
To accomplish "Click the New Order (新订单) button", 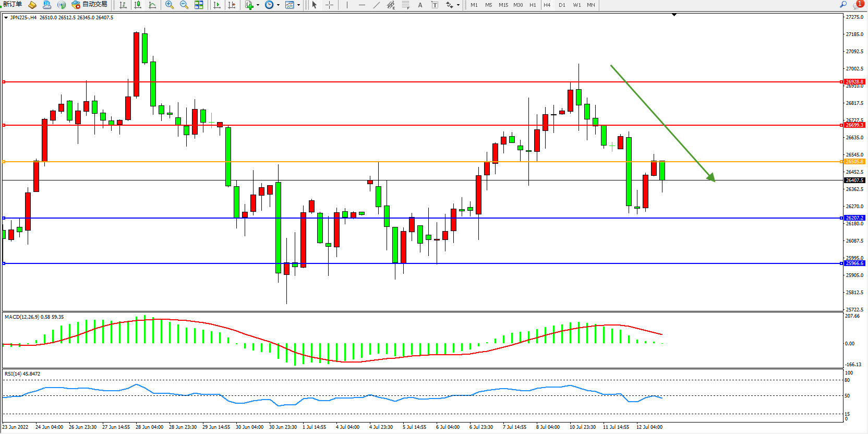I will click(11, 5).
